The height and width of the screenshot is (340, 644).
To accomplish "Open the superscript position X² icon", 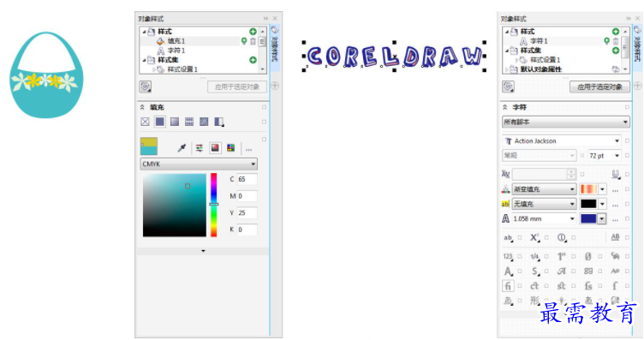I will [x=534, y=237].
